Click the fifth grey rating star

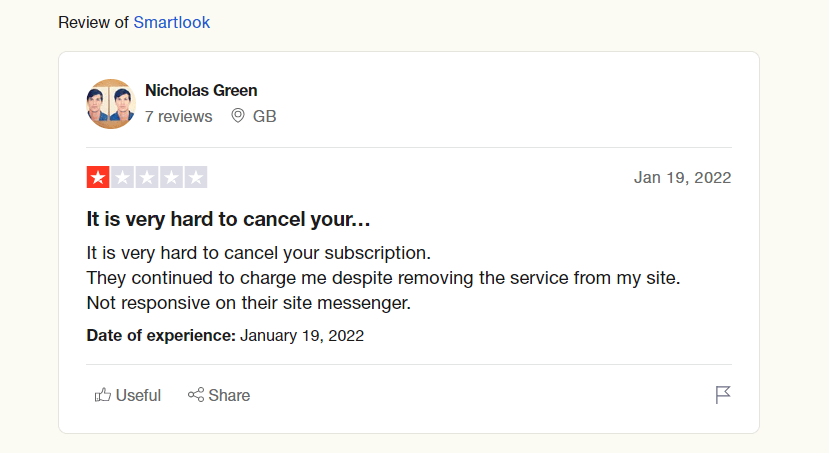tap(196, 178)
